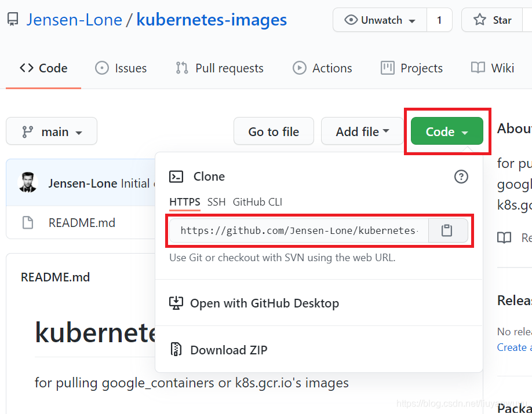Open the README.md file row
Image resolution: width=532 pixels, height=414 pixels.
81,223
